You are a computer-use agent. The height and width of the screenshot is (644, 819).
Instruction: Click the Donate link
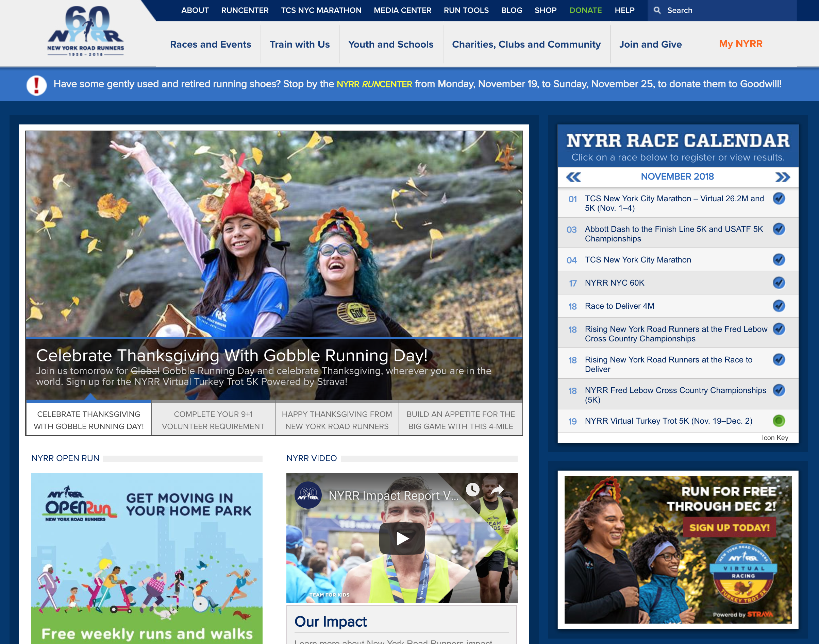(x=585, y=10)
